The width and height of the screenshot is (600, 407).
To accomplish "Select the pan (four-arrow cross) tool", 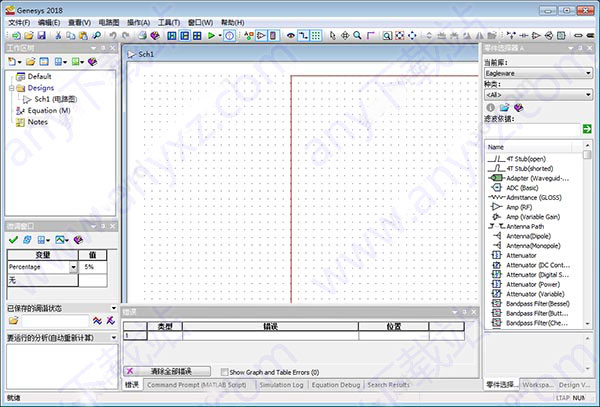I will pyautogui.click(x=345, y=36).
